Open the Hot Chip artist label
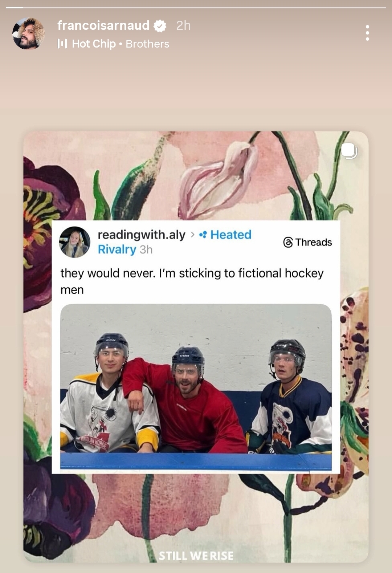The width and height of the screenshot is (392, 573). (x=94, y=44)
